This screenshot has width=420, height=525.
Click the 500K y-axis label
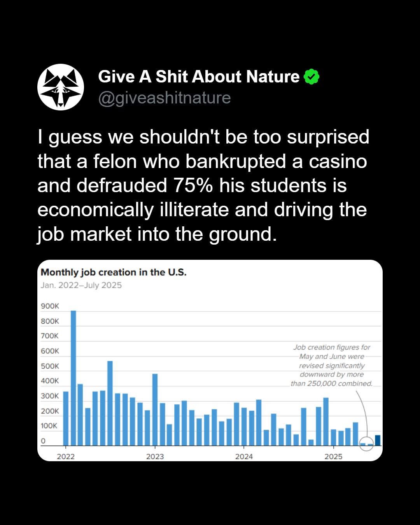(x=50, y=366)
